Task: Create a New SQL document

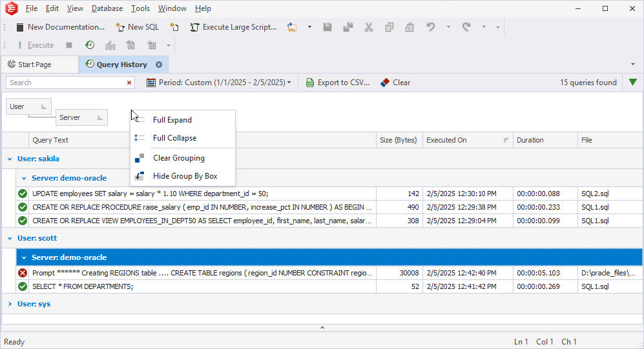Action: [137, 27]
